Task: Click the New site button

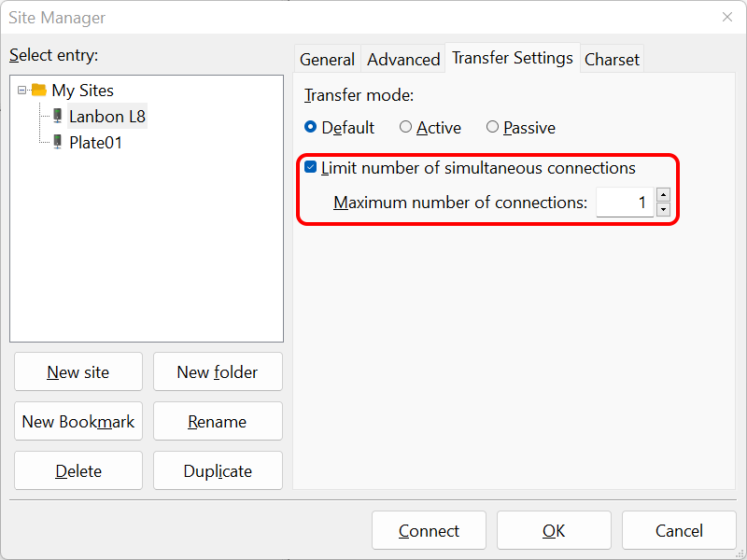Action: (78, 371)
